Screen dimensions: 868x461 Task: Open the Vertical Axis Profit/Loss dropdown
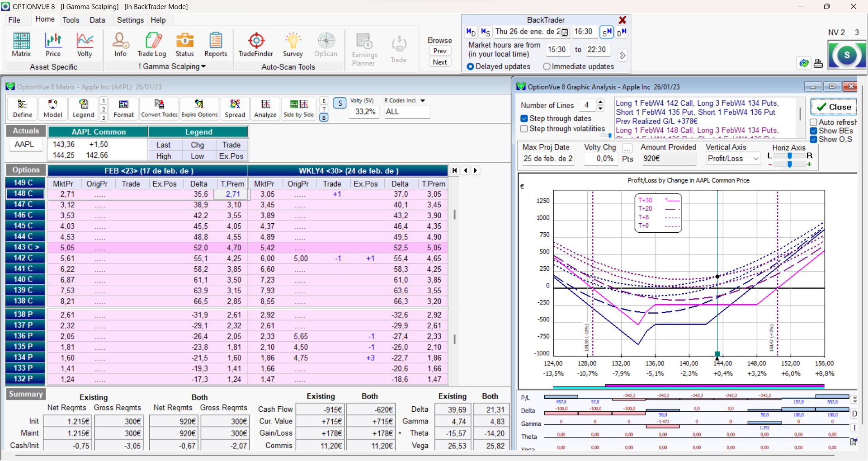point(733,159)
